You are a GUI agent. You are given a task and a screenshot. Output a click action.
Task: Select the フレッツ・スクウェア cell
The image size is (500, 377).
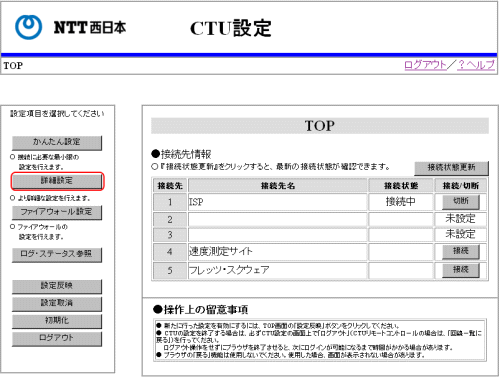277,270
